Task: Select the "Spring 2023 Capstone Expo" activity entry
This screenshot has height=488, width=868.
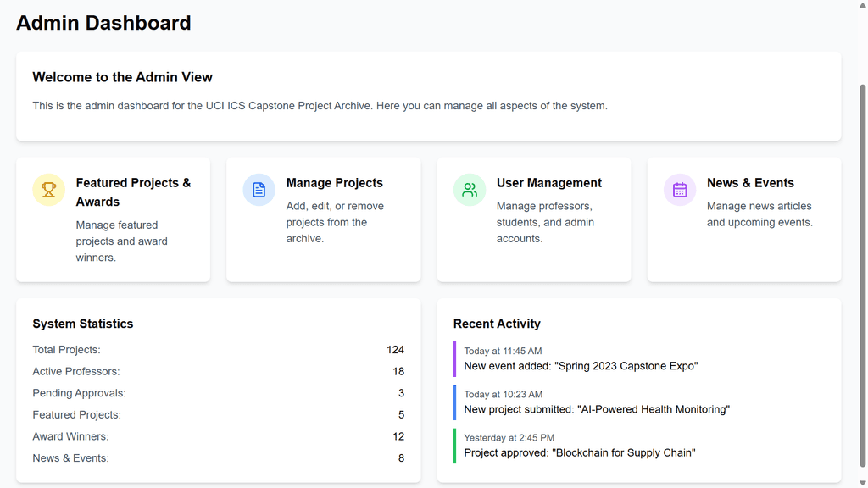Action: coord(580,366)
